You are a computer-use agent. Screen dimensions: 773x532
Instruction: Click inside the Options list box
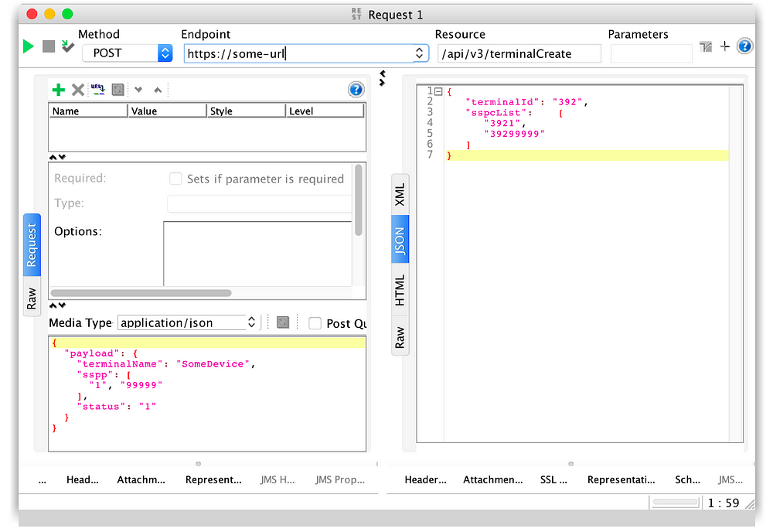[x=257, y=254]
